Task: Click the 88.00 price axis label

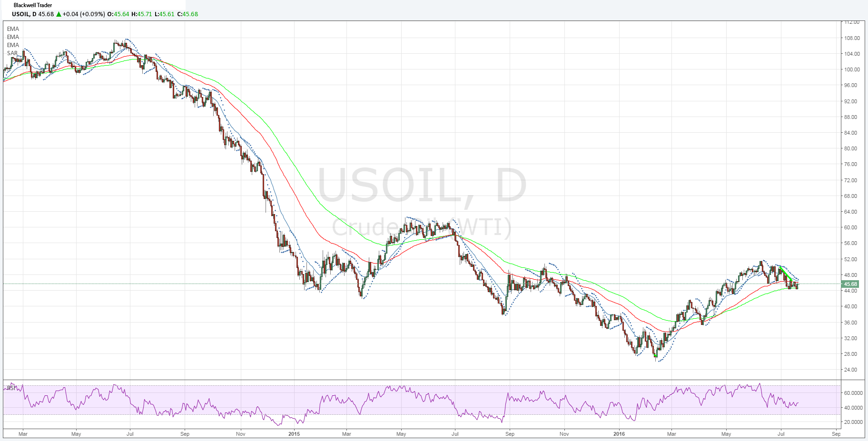Action: coord(850,117)
